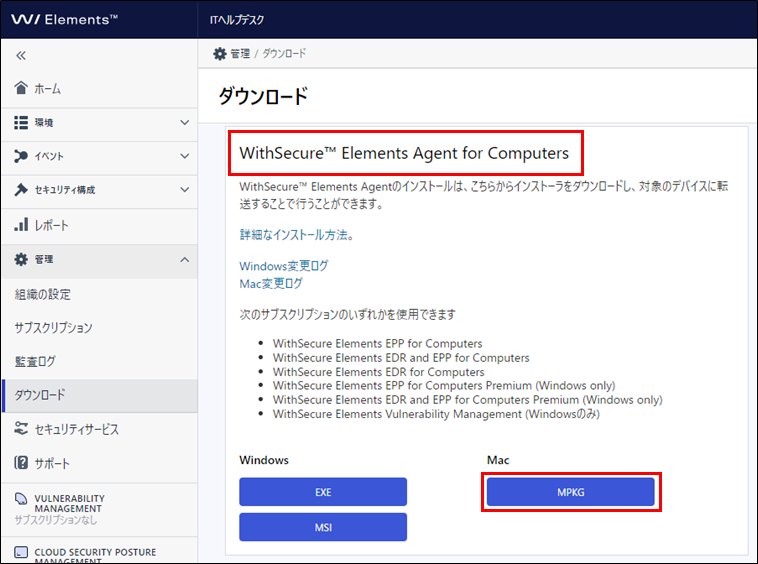Expand the セキュリティ構成 chevron

click(x=185, y=189)
